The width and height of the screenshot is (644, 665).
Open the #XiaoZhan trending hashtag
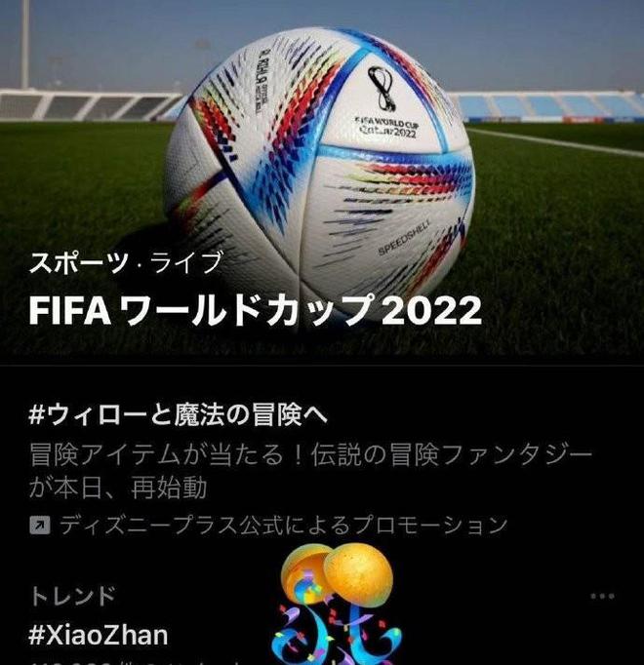pyautogui.click(x=99, y=636)
